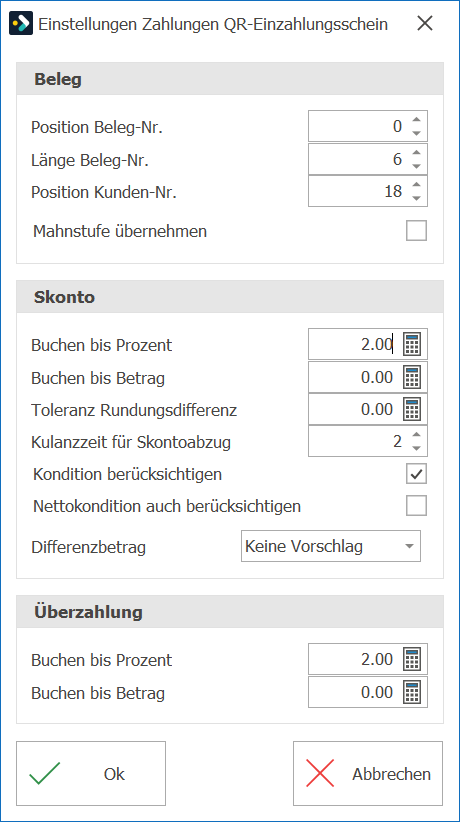Cancel with the Abbrechen button
Viewport: 460px width, 822px height.
click(x=368, y=773)
